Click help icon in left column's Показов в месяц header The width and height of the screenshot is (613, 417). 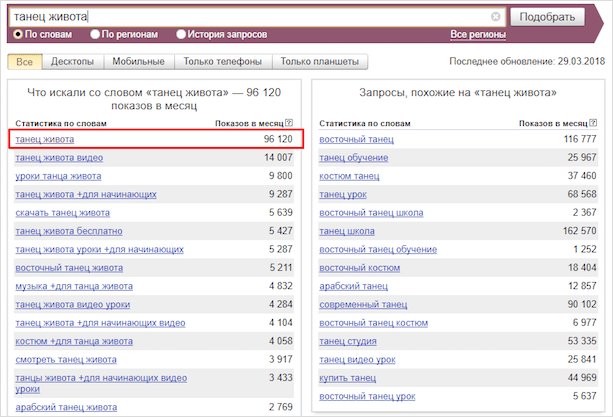click(x=289, y=122)
